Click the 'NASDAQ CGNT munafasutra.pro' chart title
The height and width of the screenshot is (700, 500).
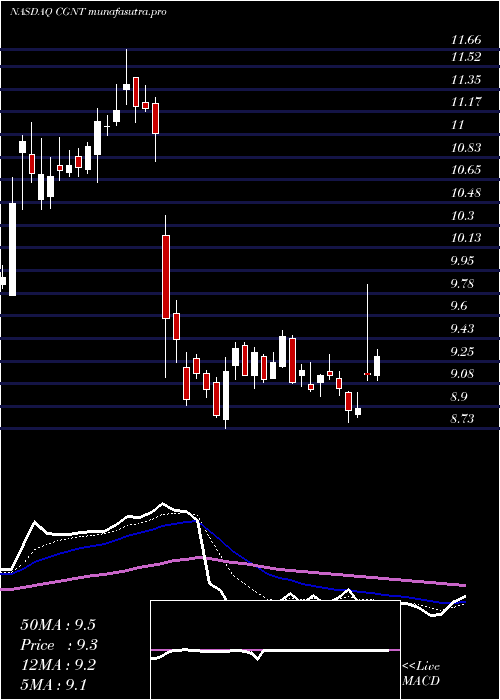pos(88,12)
